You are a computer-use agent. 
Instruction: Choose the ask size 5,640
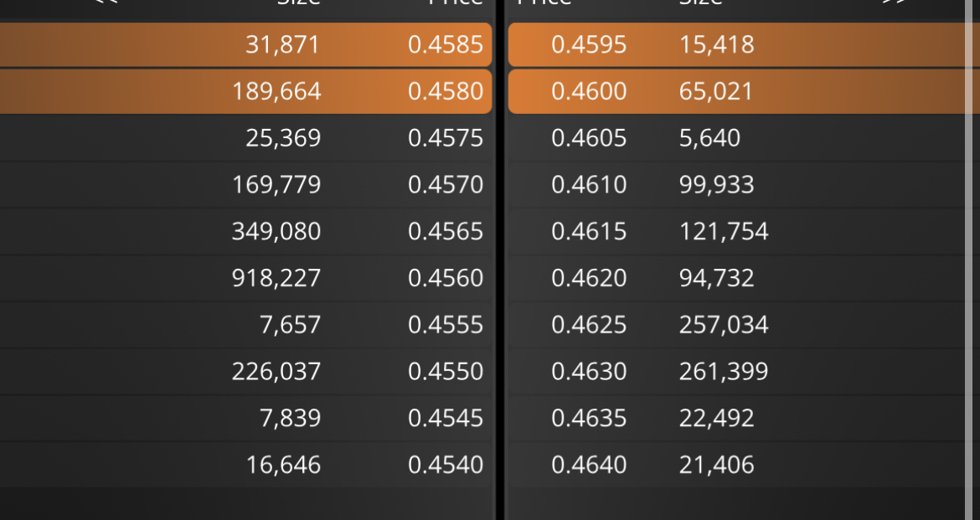(x=709, y=138)
